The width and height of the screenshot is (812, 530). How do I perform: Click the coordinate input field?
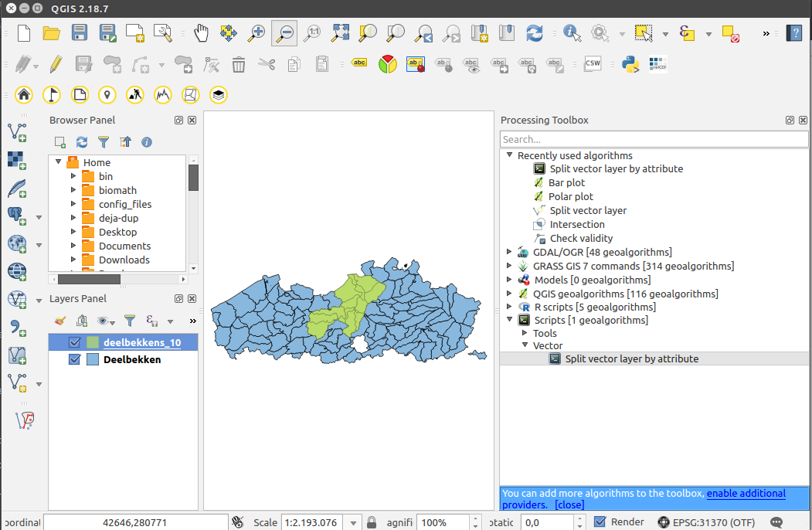(x=136, y=522)
